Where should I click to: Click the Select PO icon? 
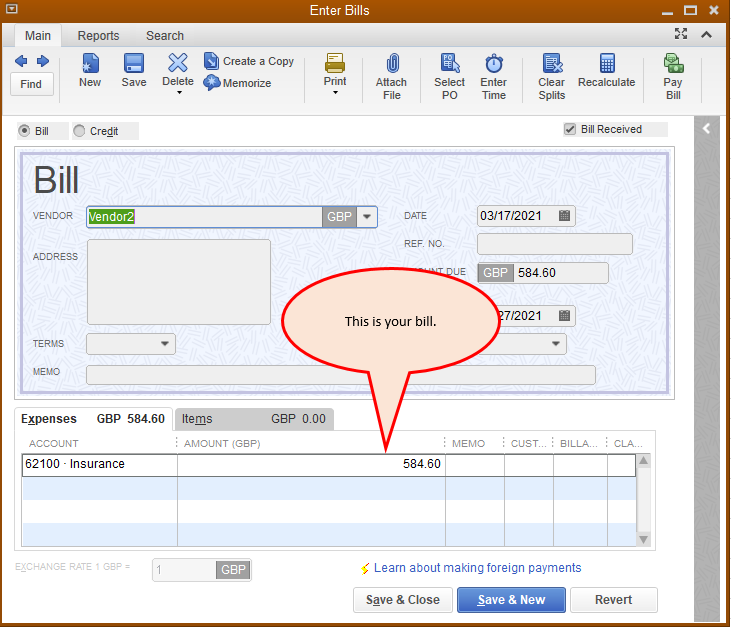pyautogui.click(x=450, y=63)
